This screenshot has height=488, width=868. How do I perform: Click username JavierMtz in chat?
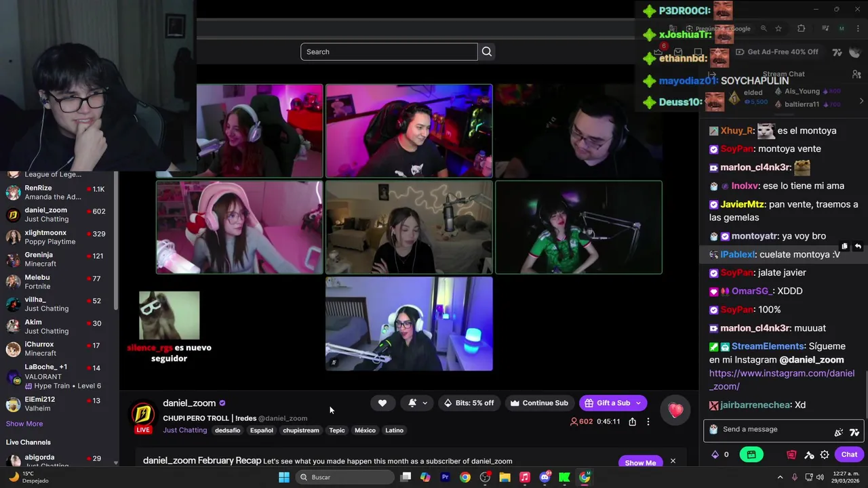742,204
